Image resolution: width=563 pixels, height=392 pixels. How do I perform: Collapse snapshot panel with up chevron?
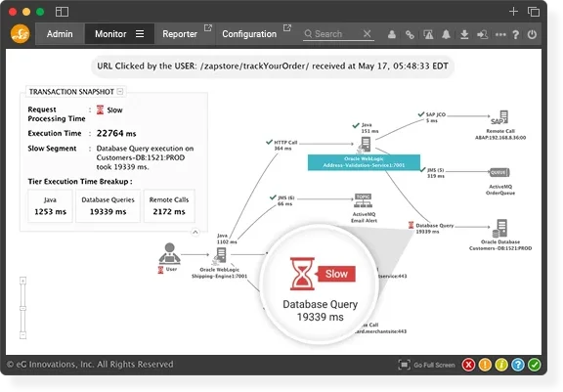tap(195, 233)
